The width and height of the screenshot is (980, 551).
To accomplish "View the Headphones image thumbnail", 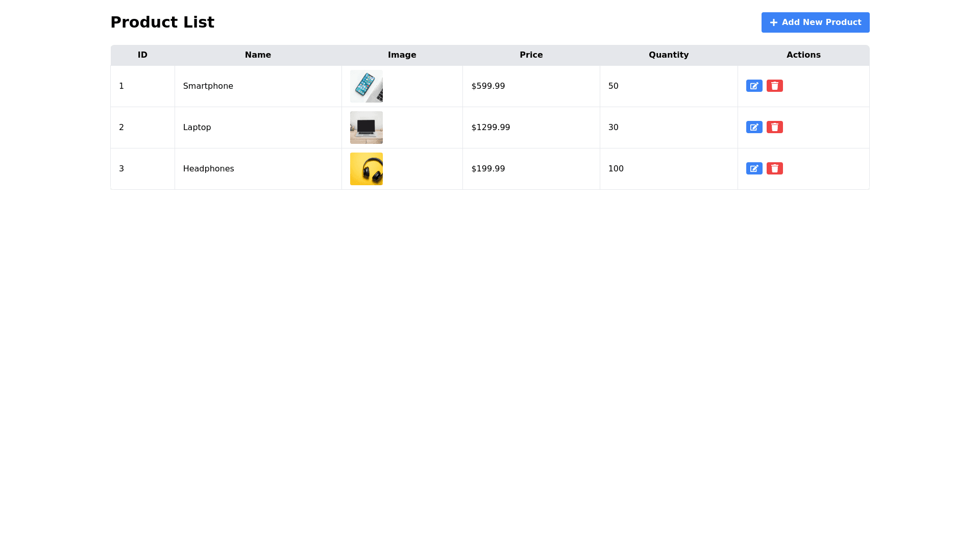I will [x=366, y=168].
